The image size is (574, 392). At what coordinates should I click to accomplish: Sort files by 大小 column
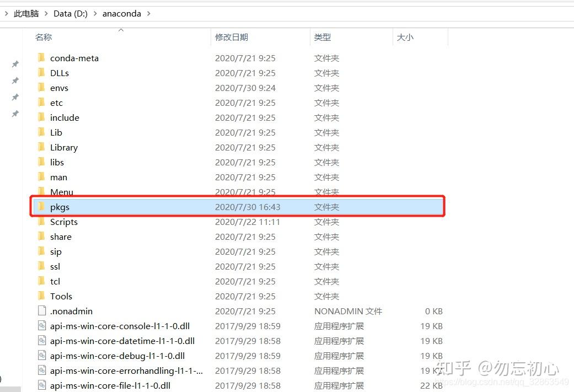405,37
